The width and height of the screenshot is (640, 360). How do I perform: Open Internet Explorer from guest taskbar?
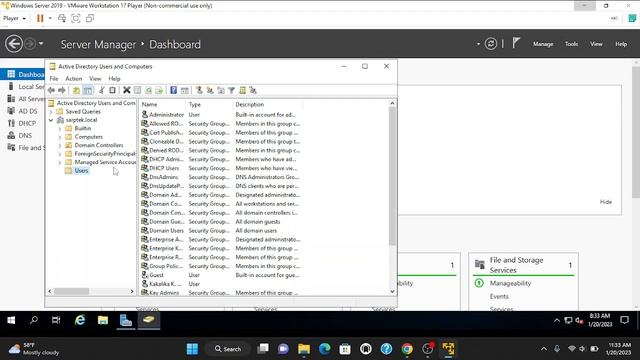[80, 320]
